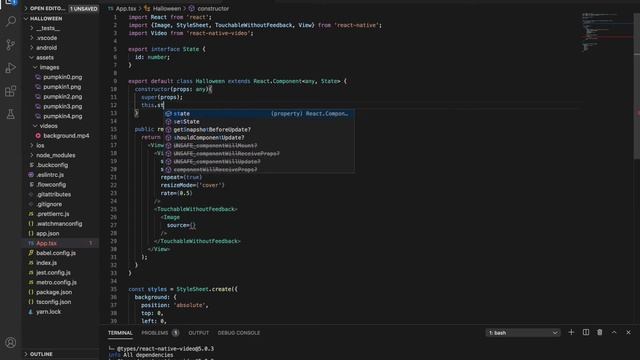The height and width of the screenshot is (360, 640).
Task: Open the Testing flask view
Action: pyautogui.click(x=11, y=114)
